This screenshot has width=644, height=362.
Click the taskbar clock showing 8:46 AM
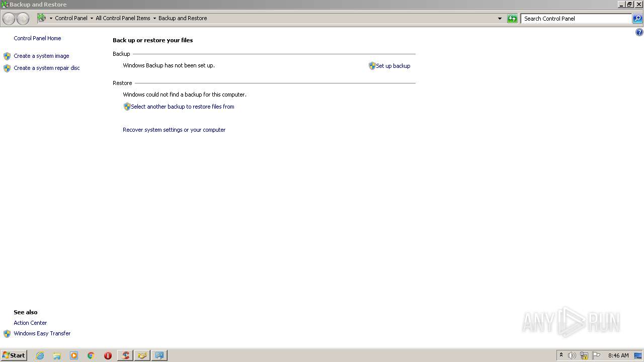coord(618,355)
